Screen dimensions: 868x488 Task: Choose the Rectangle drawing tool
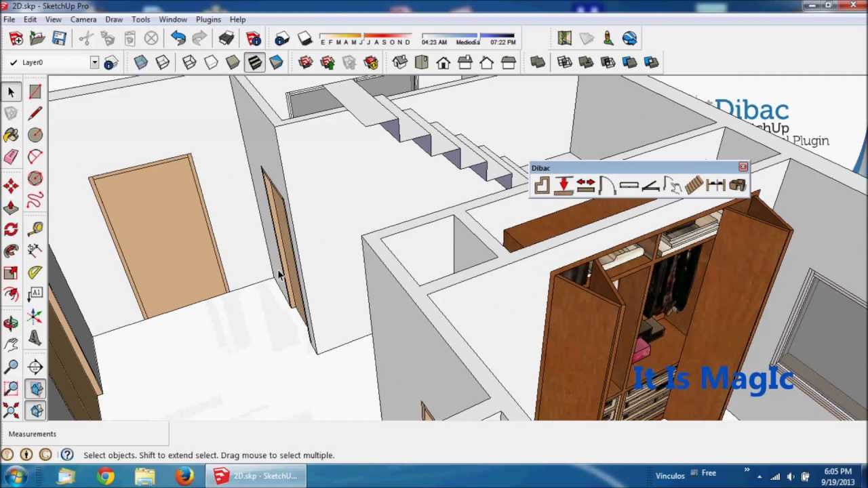click(x=35, y=91)
